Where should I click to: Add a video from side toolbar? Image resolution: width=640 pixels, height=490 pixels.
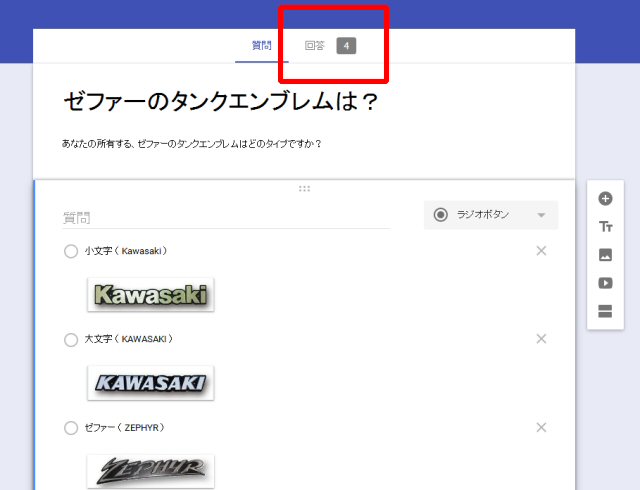(605, 283)
